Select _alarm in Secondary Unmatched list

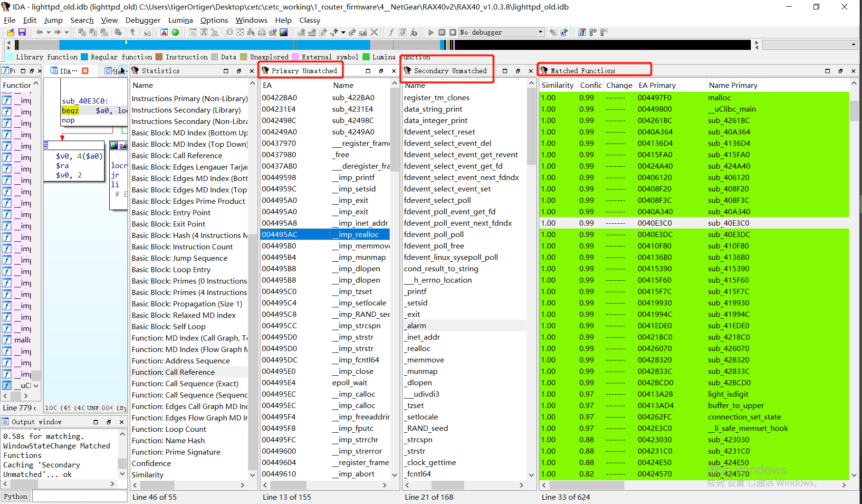(465, 326)
